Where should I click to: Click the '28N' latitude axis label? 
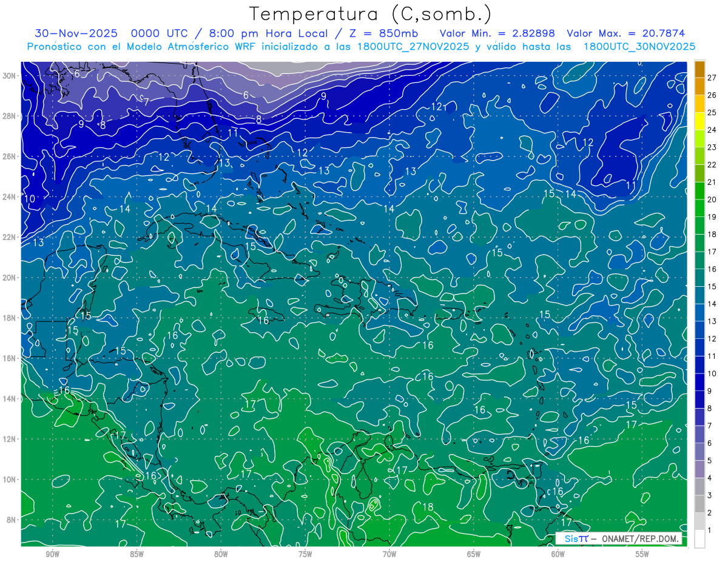coord(9,116)
